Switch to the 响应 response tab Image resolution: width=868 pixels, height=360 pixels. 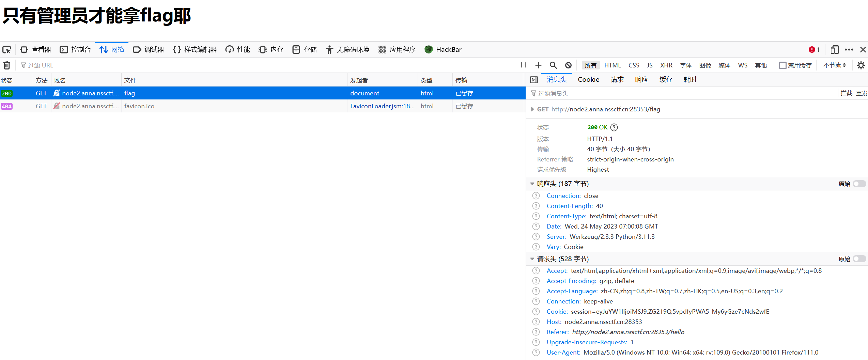(x=641, y=79)
